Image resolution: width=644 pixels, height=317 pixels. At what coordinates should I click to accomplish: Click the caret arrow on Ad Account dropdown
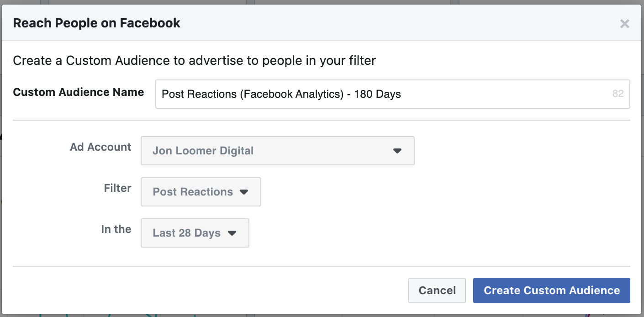pos(397,151)
